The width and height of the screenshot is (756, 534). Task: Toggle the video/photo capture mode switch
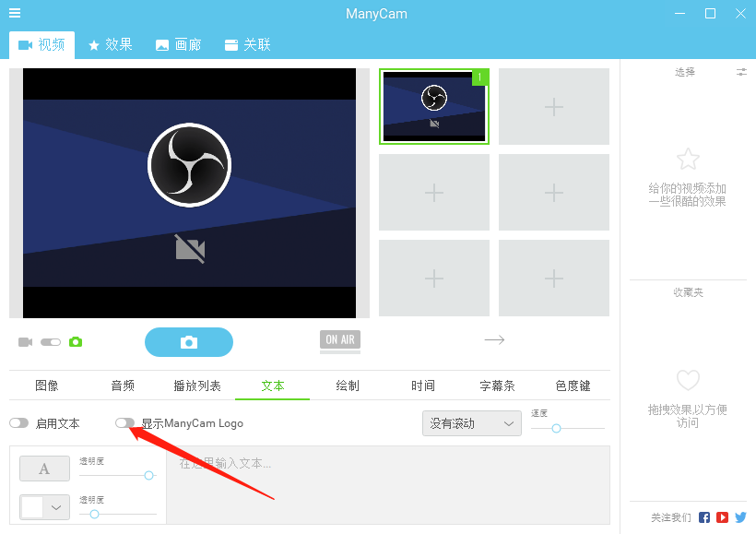(51, 342)
